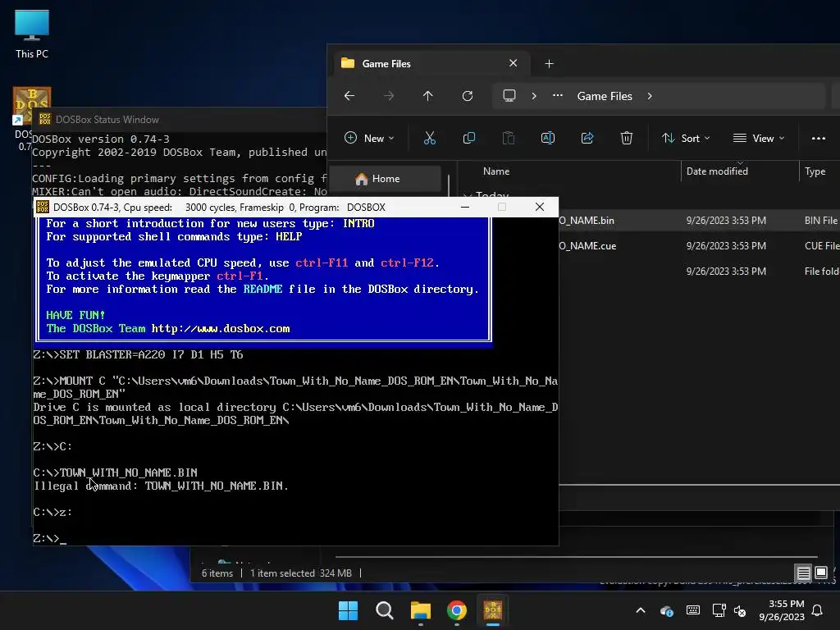Screen dimensions: 840x630
Task: Show hidden system tray icons
Action: click(640, 610)
